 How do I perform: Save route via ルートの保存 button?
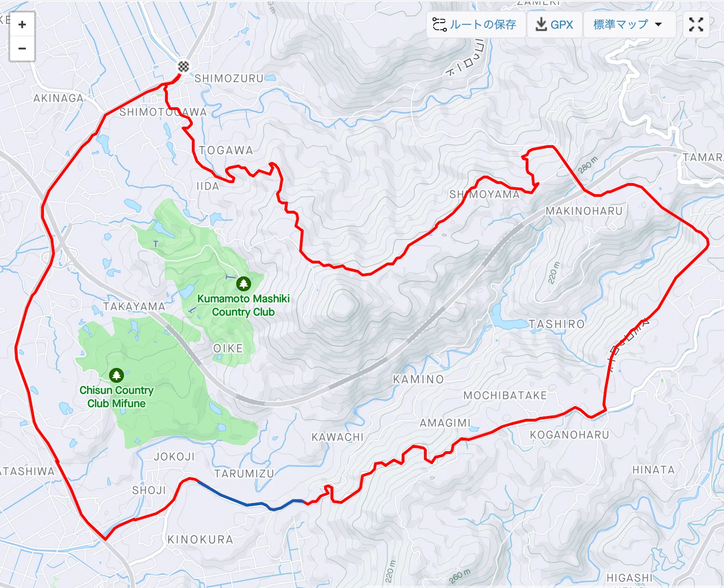(476, 24)
